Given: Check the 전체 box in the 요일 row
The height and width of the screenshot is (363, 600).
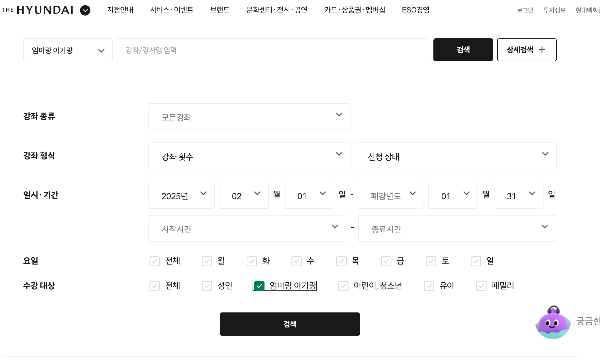Looking at the screenshot, I should pyautogui.click(x=155, y=261).
